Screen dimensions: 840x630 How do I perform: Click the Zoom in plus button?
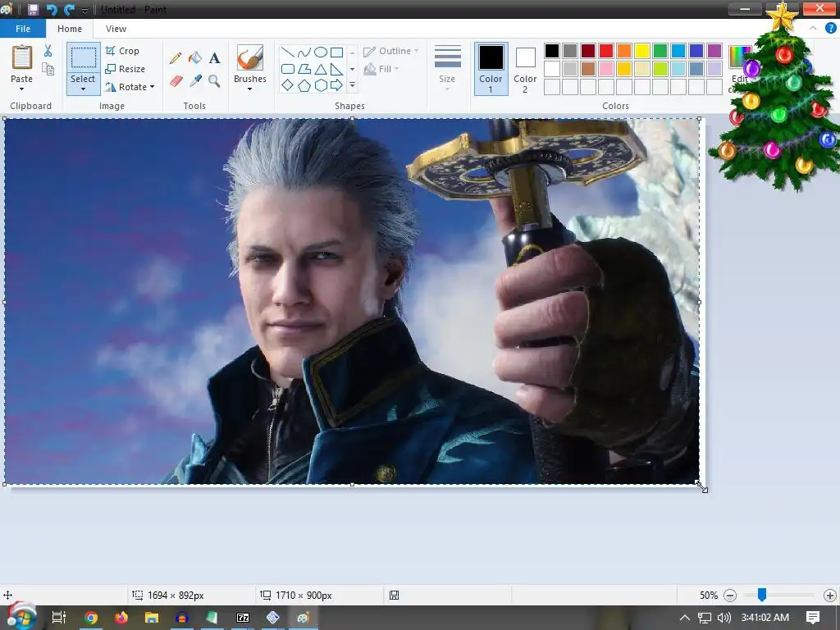[830, 596]
